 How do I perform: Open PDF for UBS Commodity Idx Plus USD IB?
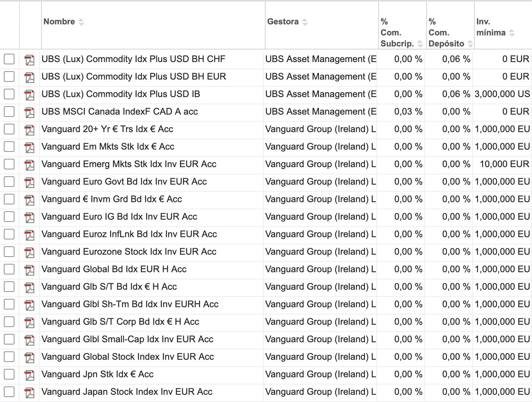point(29,95)
